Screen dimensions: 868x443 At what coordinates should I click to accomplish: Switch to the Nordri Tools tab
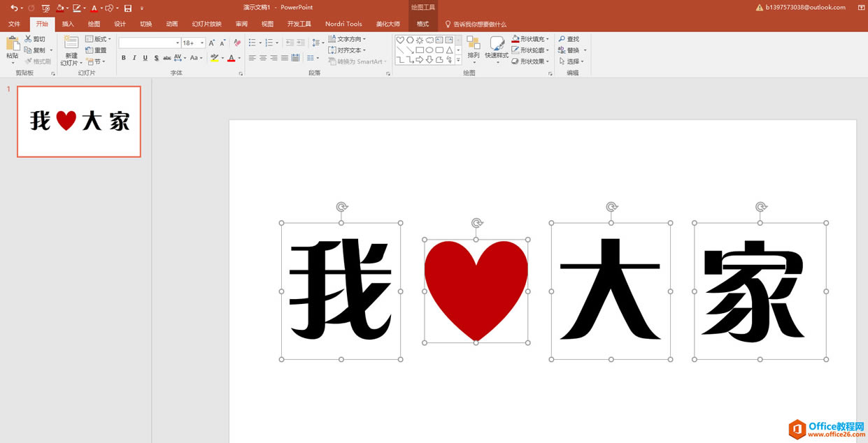(x=343, y=24)
